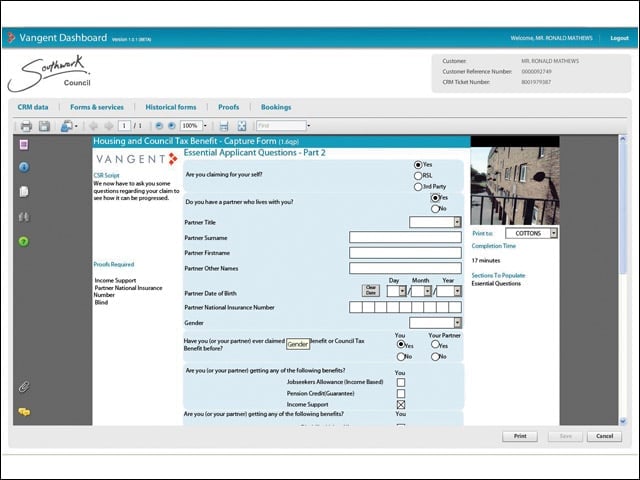Click the Vangent Dashboard logo arrow icon
The width and height of the screenshot is (640, 480).
point(11,38)
